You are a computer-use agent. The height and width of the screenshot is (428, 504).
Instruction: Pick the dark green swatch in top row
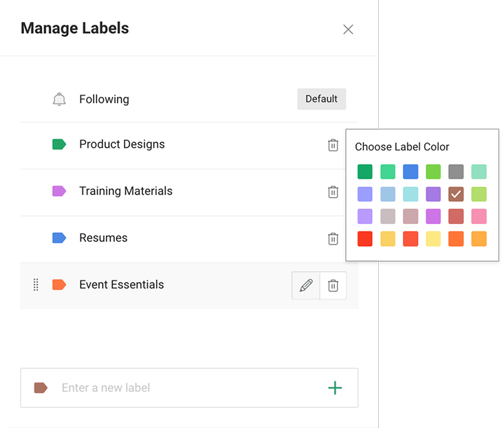(x=365, y=171)
